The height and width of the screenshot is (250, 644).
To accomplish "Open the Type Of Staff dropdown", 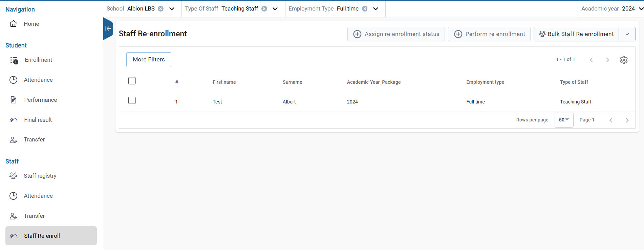I will click(x=275, y=9).
